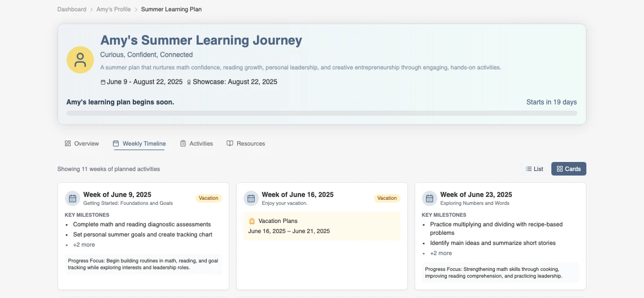Click Amy's profile avatar icon
644x298 pixels.
(x=80, y=60)
